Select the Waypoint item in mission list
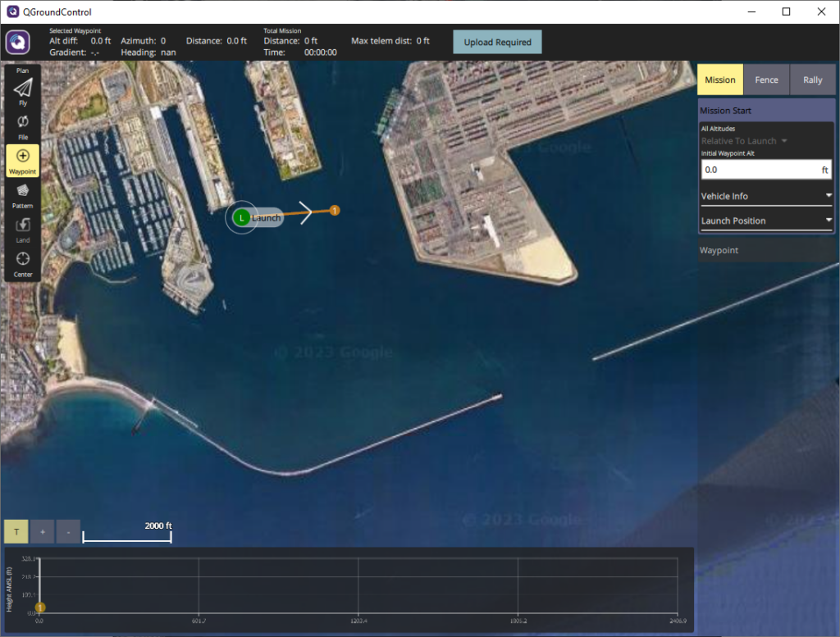This screenshot has height=637, width=840. (x=766, y=251)
